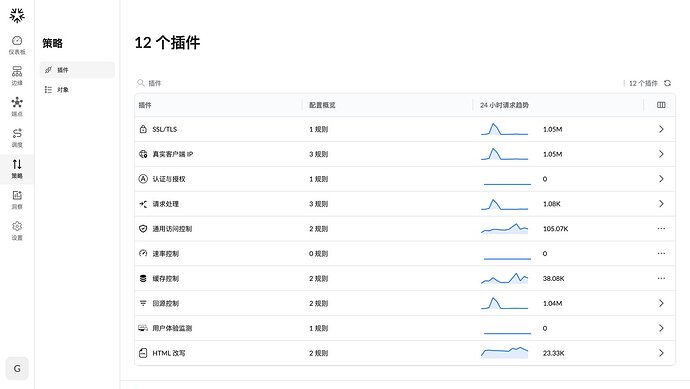Click the snowflake app logo
690x389 pixels.
click(17, 15)
